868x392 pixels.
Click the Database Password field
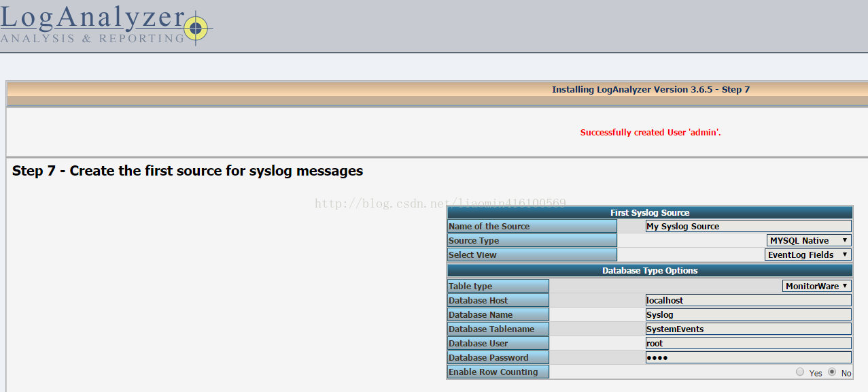tap(748, 357)
